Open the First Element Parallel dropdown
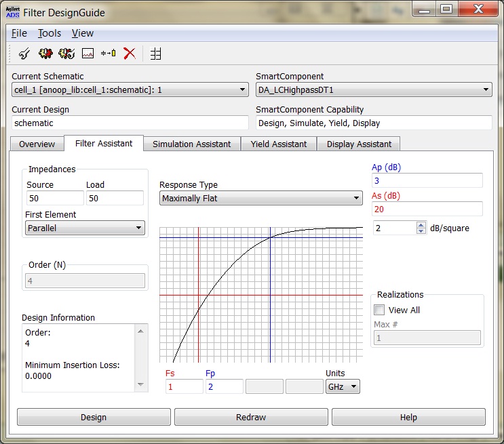504x444 pixels. 85,228
